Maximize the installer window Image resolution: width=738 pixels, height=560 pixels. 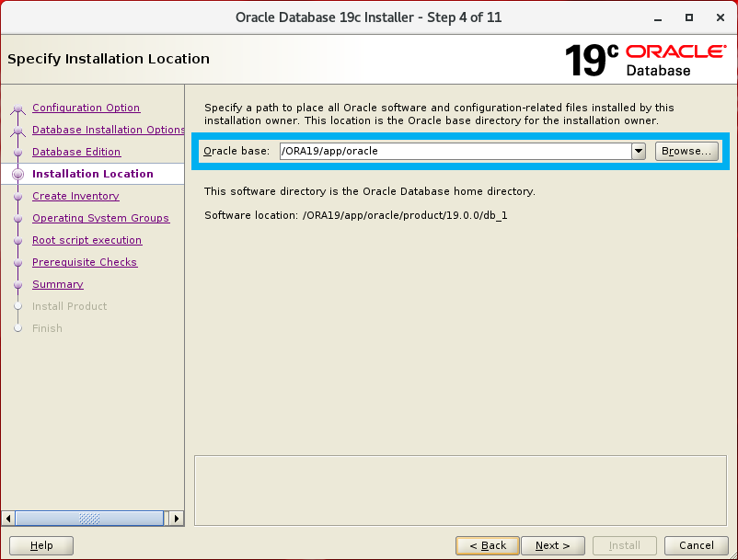coord(689,17)
